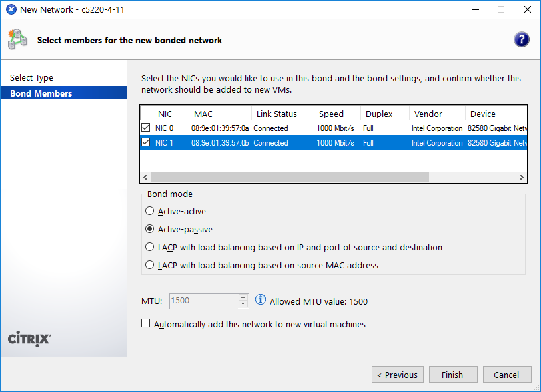Increase MTU value with up arrow
Image resolution: width=541 pixels, height=392 pixels.
pos(243,297)
